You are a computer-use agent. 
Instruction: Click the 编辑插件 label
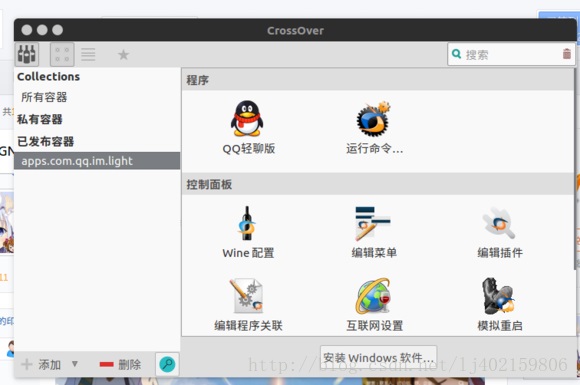click(500, 253)
